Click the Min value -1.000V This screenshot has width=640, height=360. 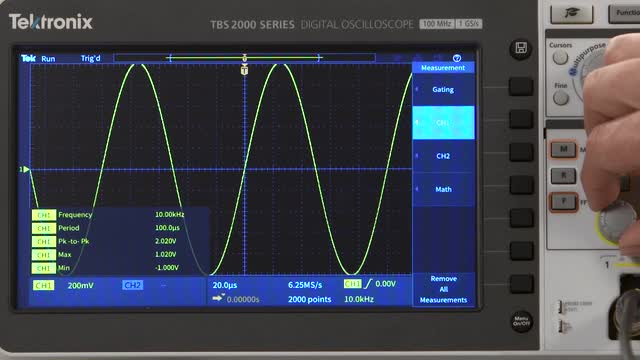[x=167, y=268]
